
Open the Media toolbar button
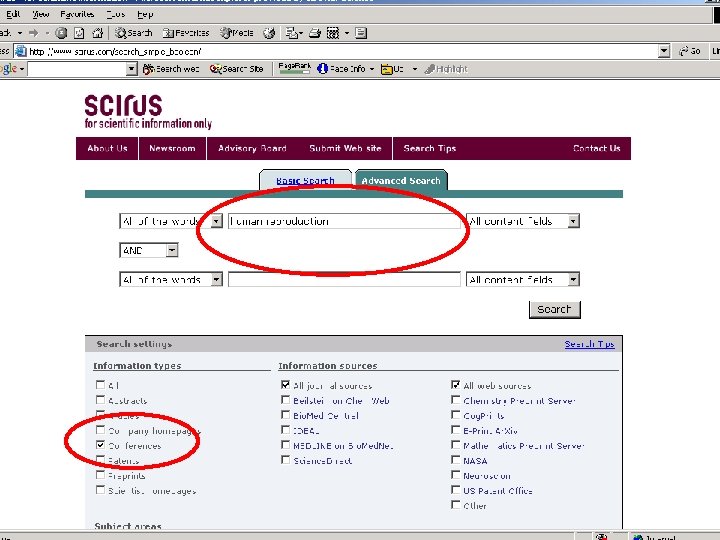(236, 33)
